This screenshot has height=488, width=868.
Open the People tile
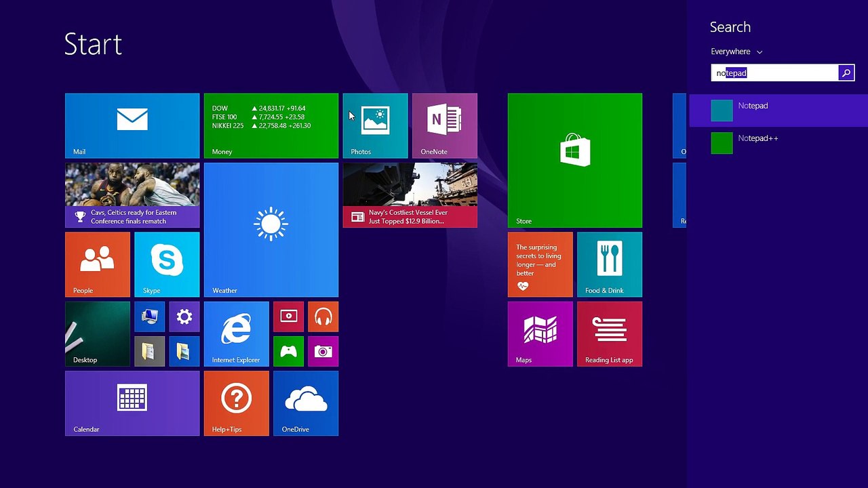click(x=98, y=264)
